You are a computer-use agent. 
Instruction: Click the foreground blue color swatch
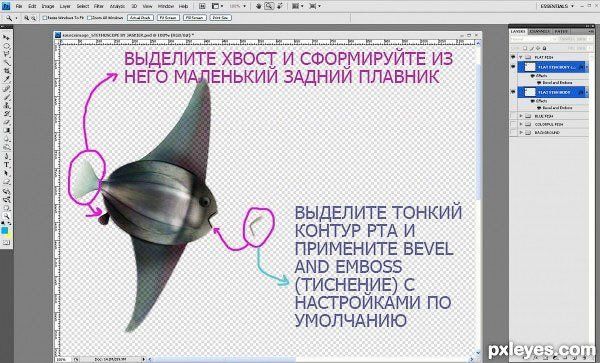tap(5, 230)
